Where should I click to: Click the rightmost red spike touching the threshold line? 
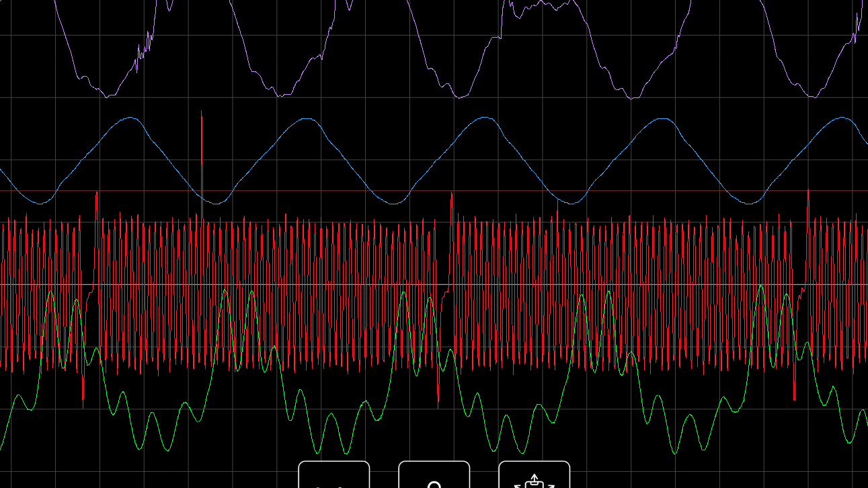[808, 194]
